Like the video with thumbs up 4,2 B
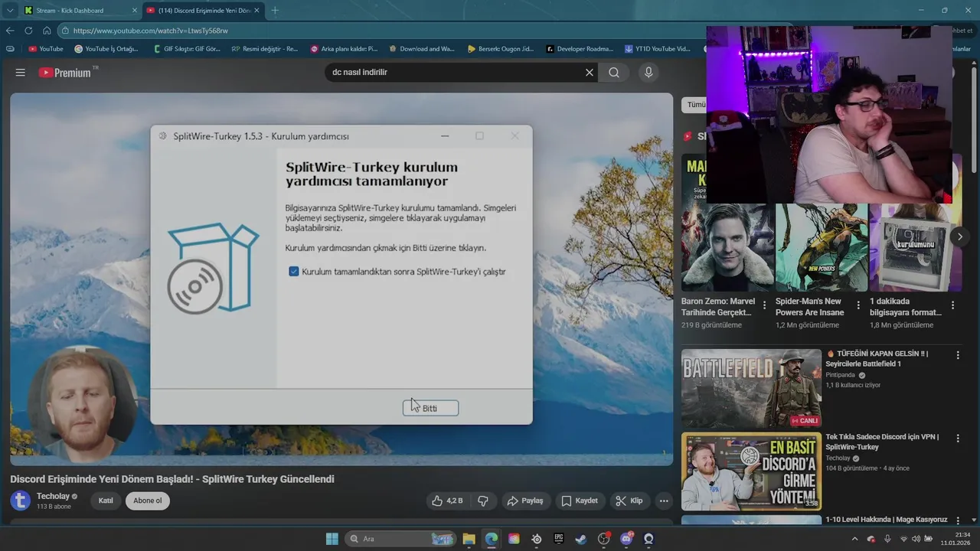 (447, 500)
